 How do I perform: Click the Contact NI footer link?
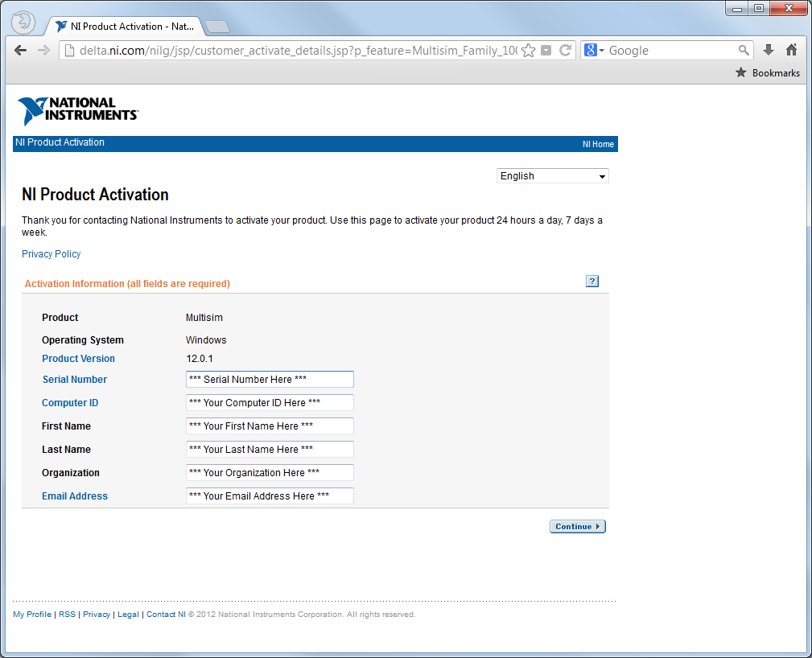pos(160,615)
